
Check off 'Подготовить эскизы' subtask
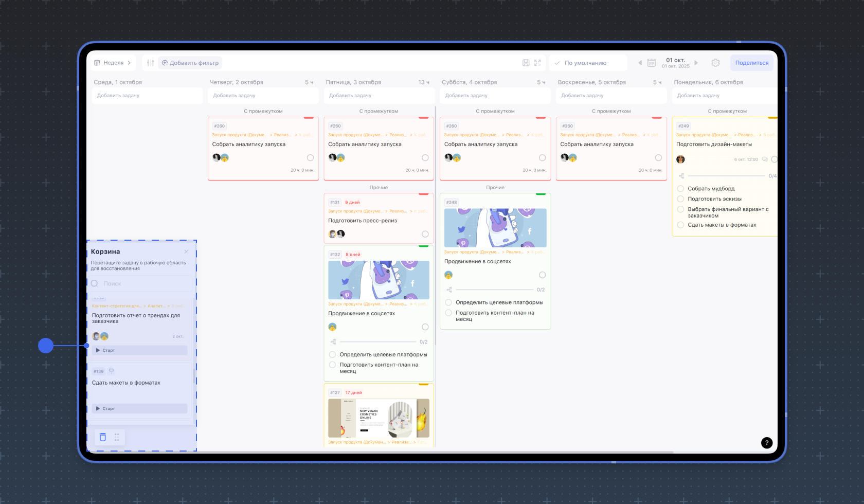[x=680, y=199]
